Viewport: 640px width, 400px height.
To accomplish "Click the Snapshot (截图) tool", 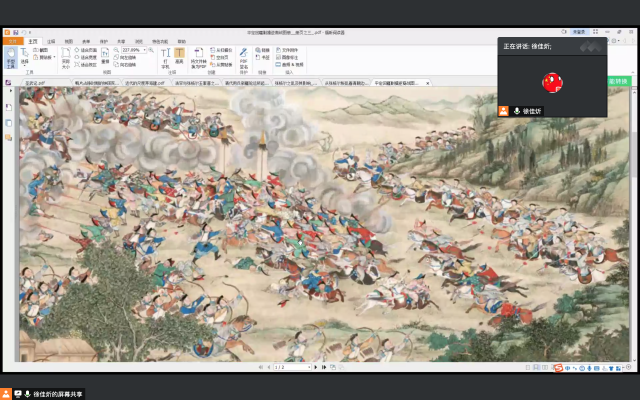I will click(41, 49).
